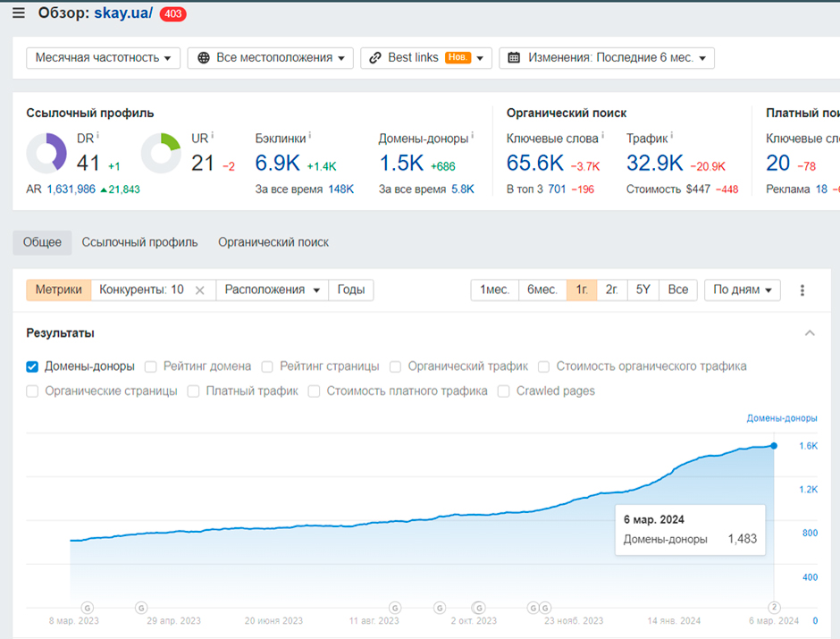Screen dimensions: 840x639
Task: Open the hamburger menu icon
Action: (19, 13)
